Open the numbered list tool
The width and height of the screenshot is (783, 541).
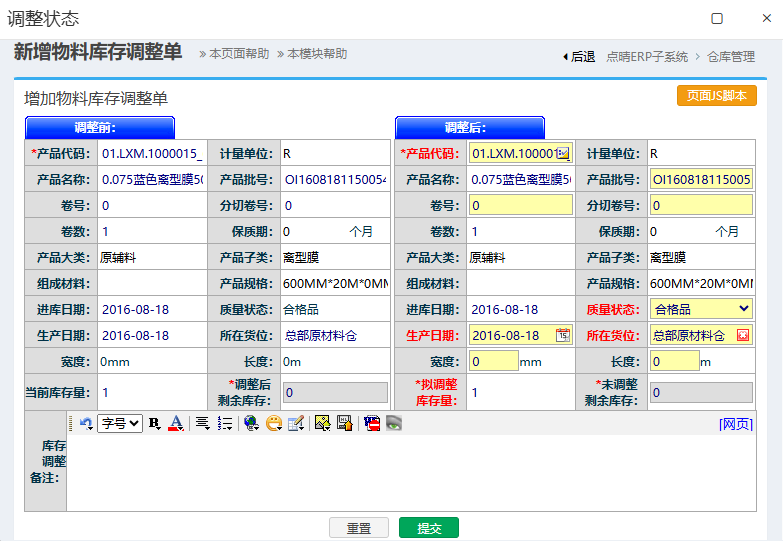225,423
